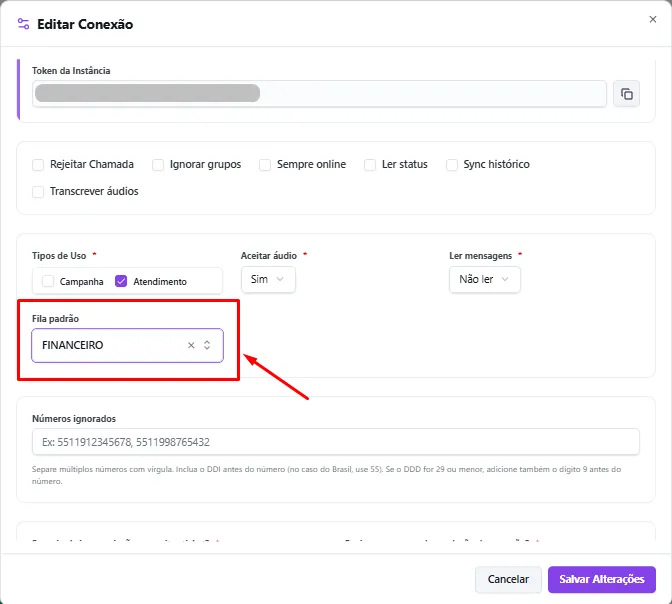Click the Aceitar áudio label
The width and height of the screenshot is (672, 604).
point(269,255)
